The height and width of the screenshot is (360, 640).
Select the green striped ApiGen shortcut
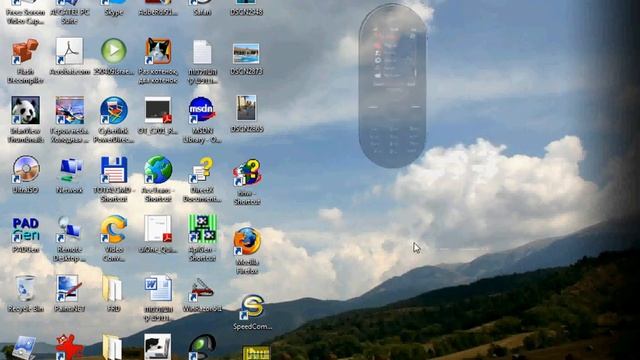202,229
